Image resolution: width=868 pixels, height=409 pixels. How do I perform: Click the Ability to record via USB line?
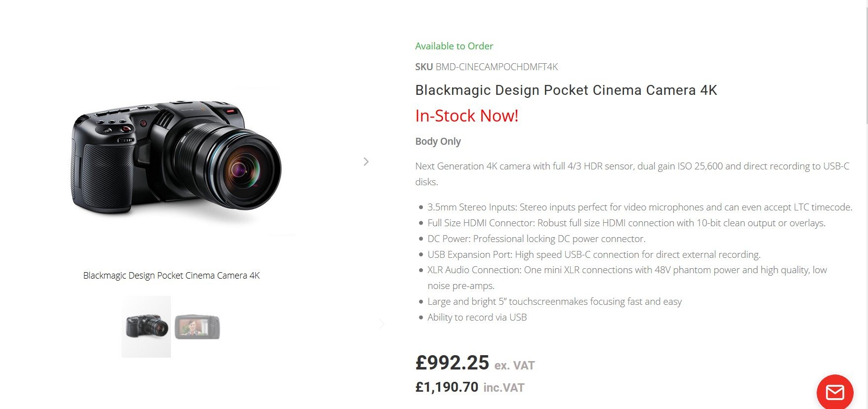(x=477, y=317)
